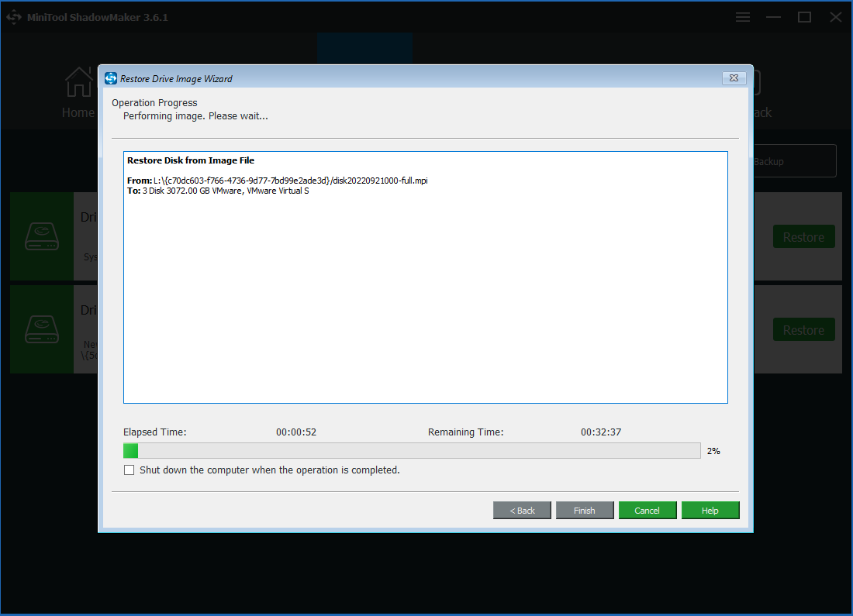The image size is (853, 616).
Task: Open the Home tab in ShadowMaker
Action: 78,92
